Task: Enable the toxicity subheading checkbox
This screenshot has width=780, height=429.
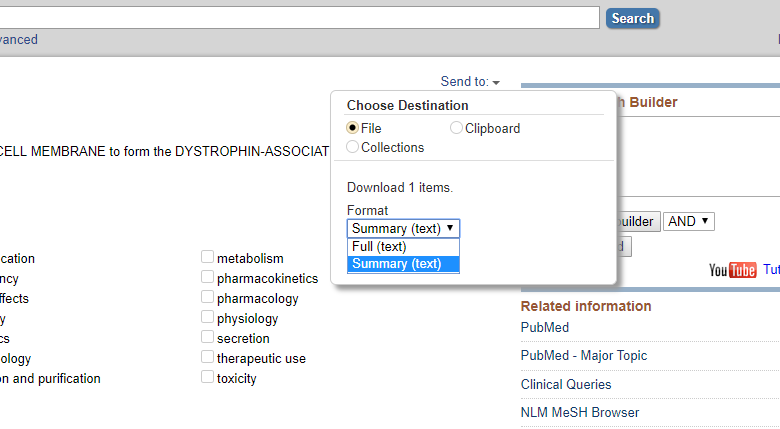Action: coord(208,378)
